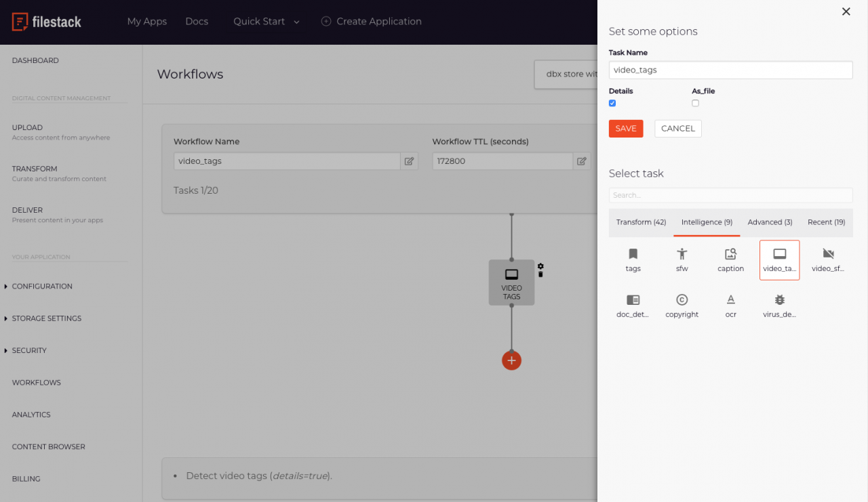Enable the As_file checkbox
This screenshot has height=502, width=868.
click(695, 103)
